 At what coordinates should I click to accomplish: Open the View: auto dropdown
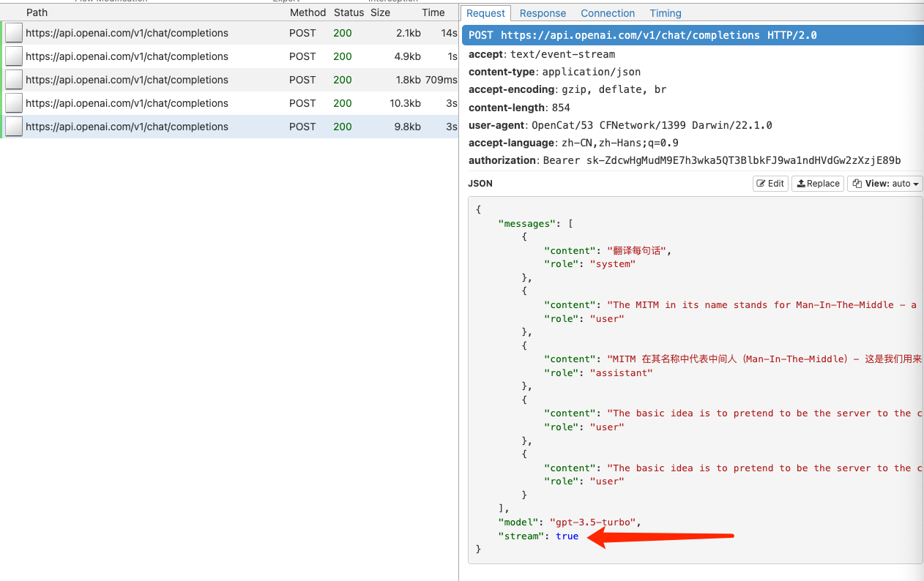pyautogui.click(x=884, y=184)
